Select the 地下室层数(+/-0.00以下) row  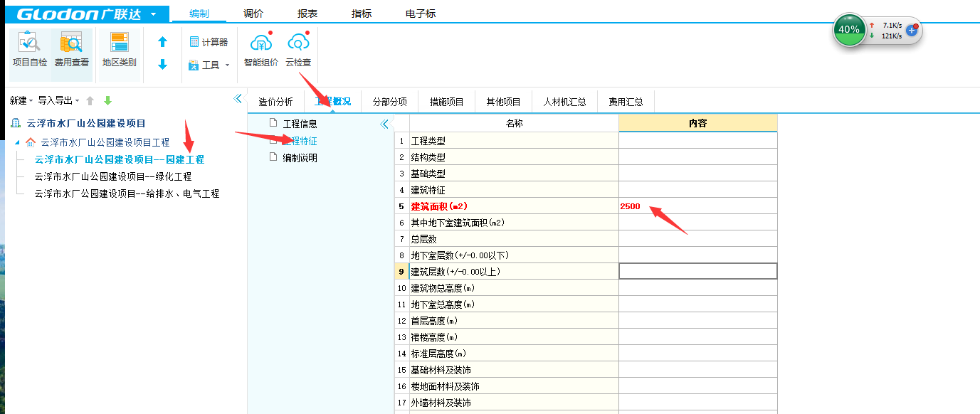(x=514, y=255)
